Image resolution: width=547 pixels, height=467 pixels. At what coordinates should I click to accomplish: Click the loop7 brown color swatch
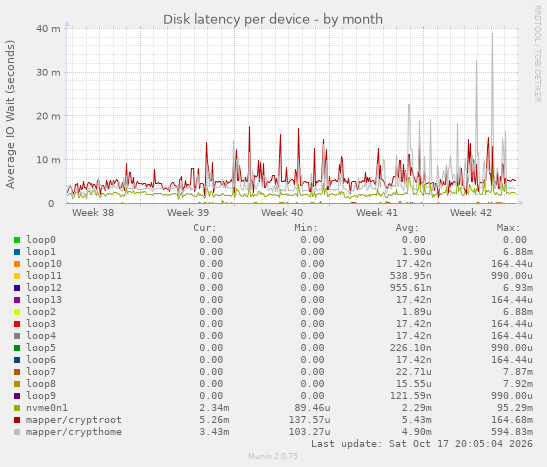[17, 372]
